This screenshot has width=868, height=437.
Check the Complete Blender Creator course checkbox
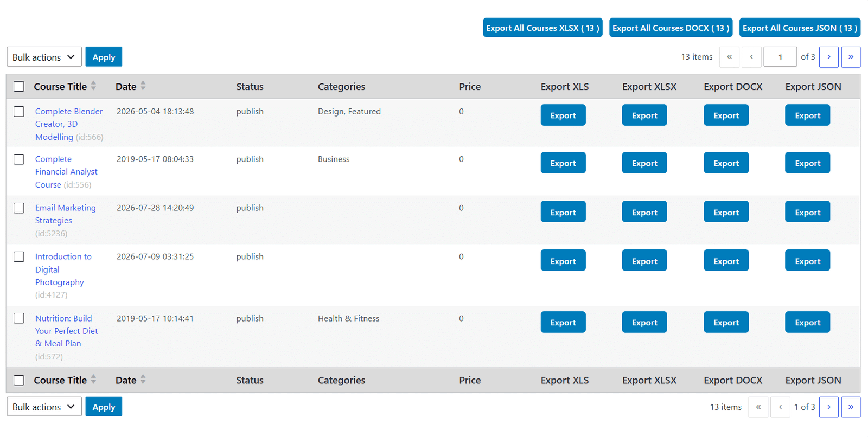(x=19, y=112)
